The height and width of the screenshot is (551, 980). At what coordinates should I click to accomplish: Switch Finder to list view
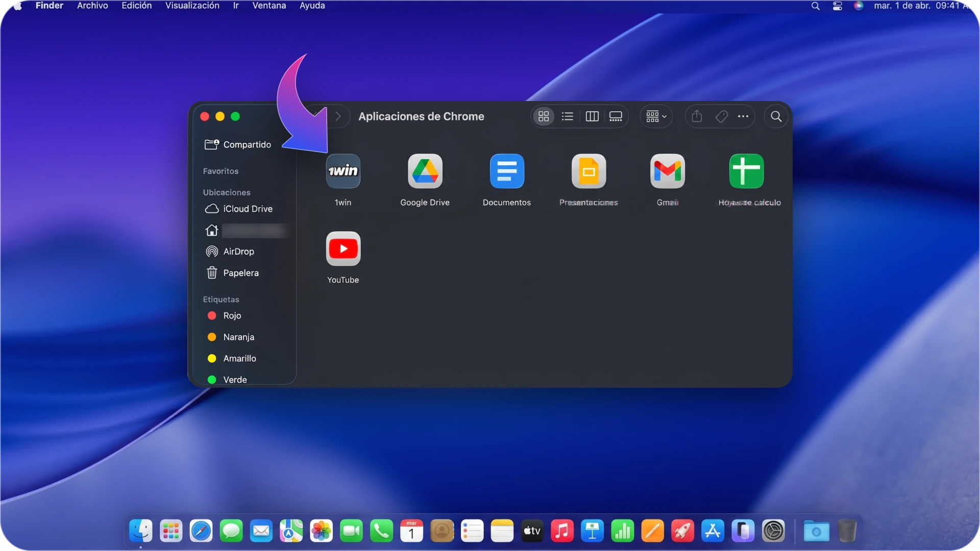pos(568,116)
